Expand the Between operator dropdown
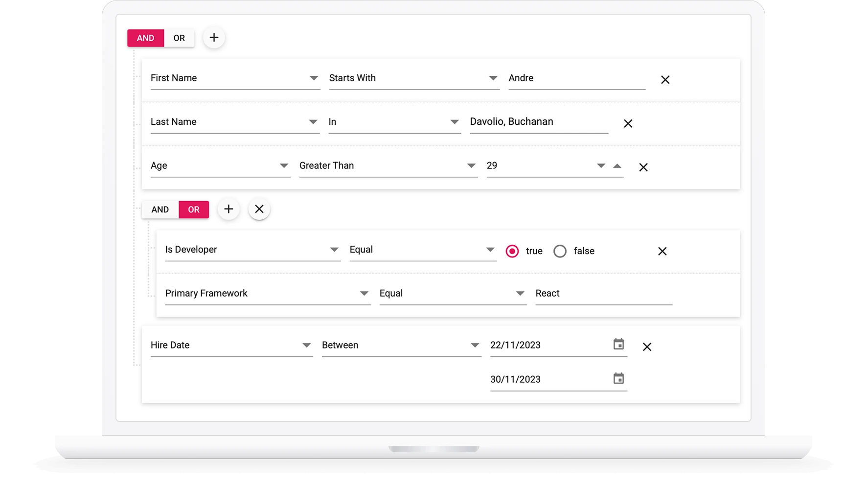The height and width of the screenshot is (487, 868). point(474,346)
